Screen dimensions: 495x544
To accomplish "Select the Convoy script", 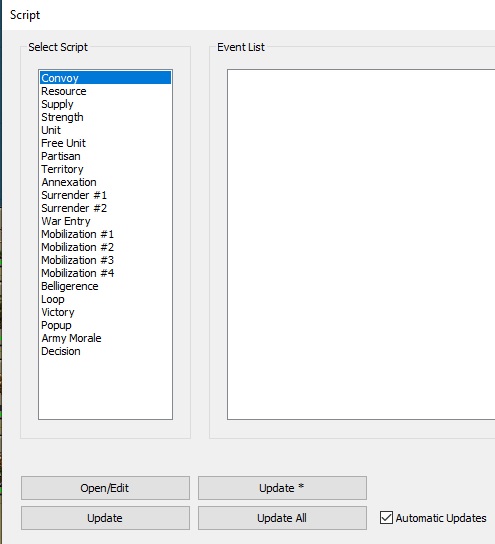I will [105, 78].
